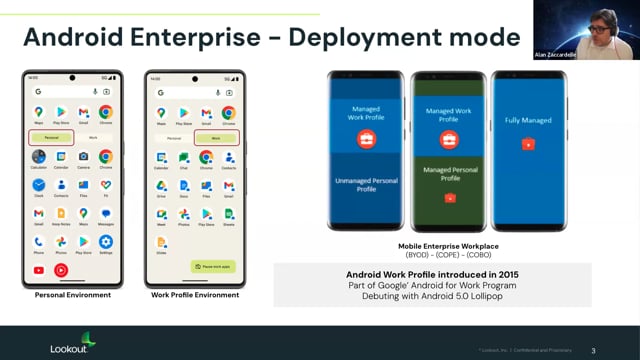This screenshot has height=360, width=640.
Task: Open the Chrome icon beside Camera on the Personal phone
Action: coord(106,156)
